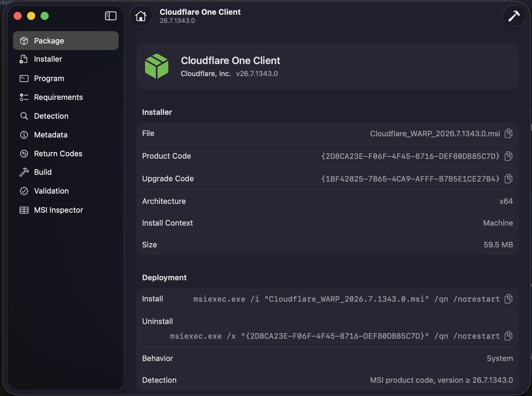
Task: Click the Installer section heading in content
Action: (157, 112)
